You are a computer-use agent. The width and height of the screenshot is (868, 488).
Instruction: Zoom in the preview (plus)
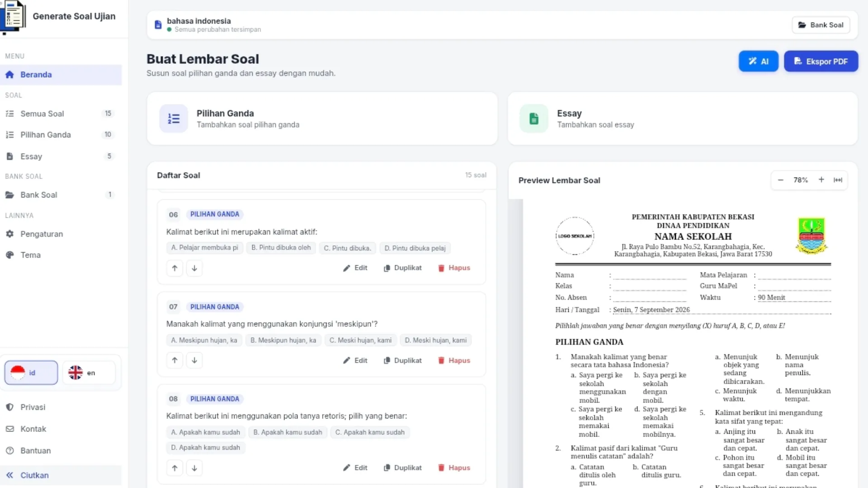pos(821,180)
